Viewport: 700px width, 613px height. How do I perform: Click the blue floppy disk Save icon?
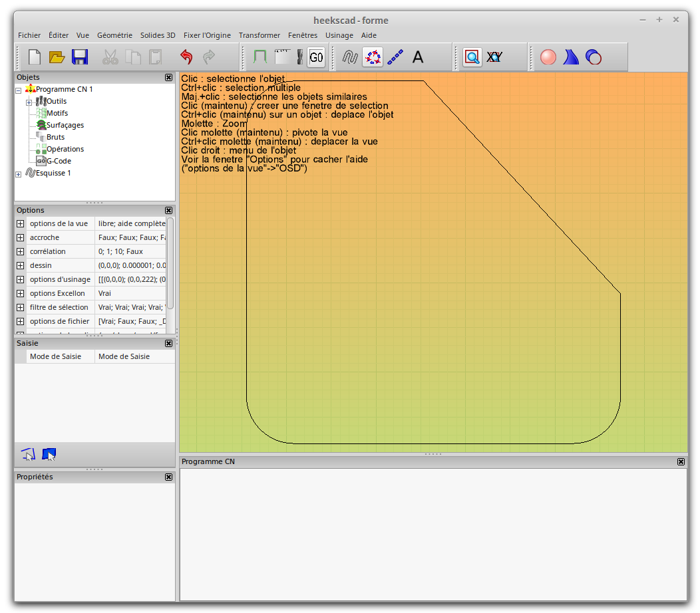click(80, 57)
